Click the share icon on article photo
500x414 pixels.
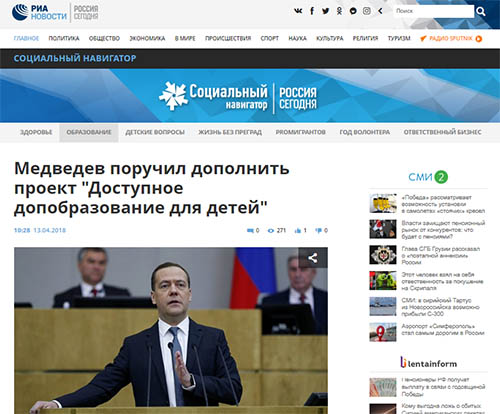point(313,258)
